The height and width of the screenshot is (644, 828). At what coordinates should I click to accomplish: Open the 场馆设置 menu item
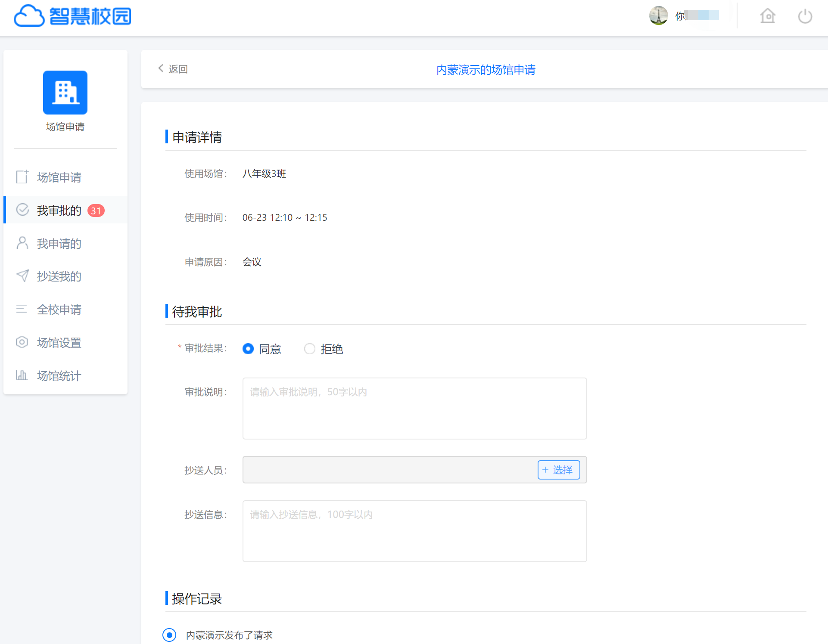(x=59, y=343)
